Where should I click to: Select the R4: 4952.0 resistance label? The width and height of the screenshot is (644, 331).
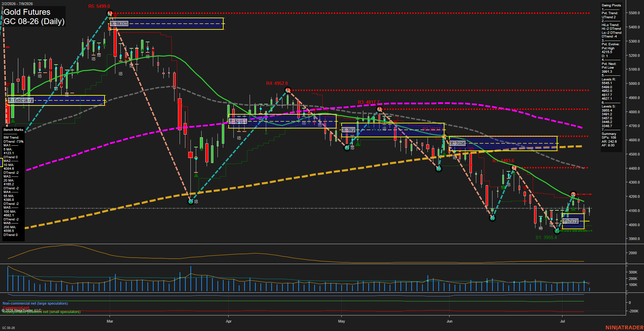[277, 83]
